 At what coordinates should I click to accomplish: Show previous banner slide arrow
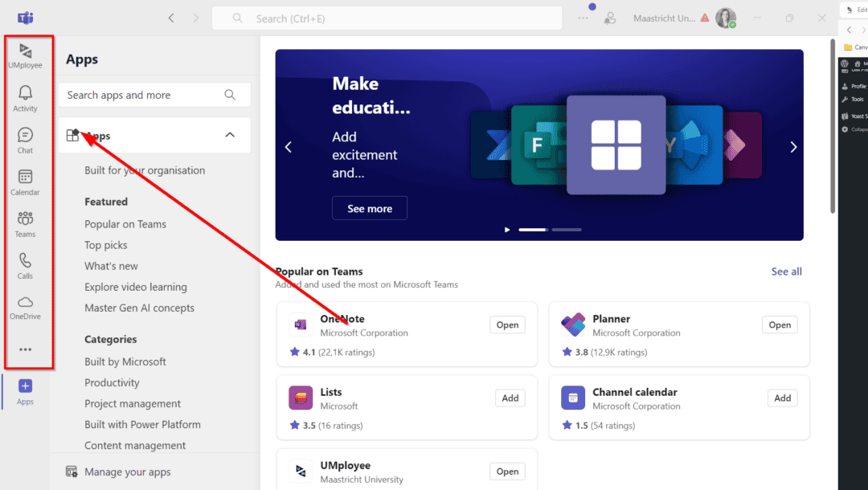289,147
